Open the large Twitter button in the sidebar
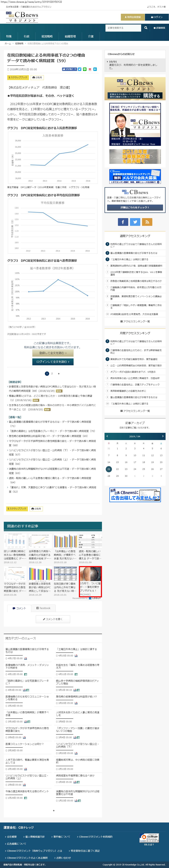Viewport: 169px width, 868px height. pyautogui.click(x=135, y=222)
